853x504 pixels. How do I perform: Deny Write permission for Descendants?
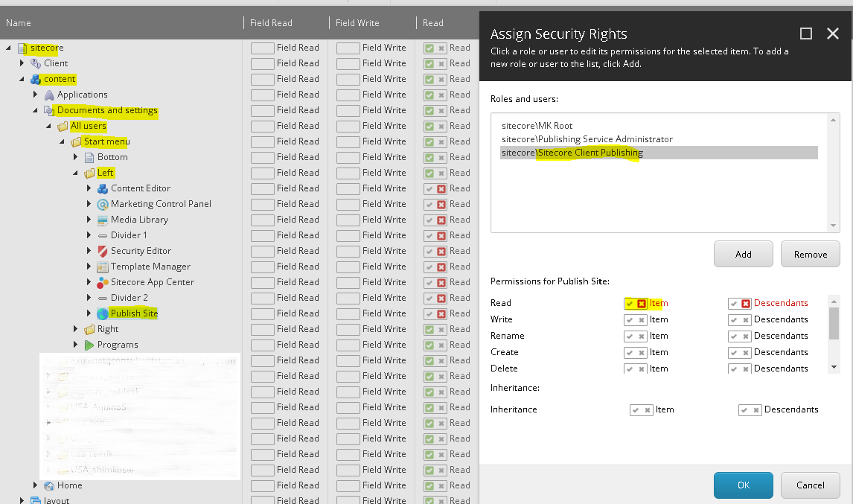click(746, 320)
